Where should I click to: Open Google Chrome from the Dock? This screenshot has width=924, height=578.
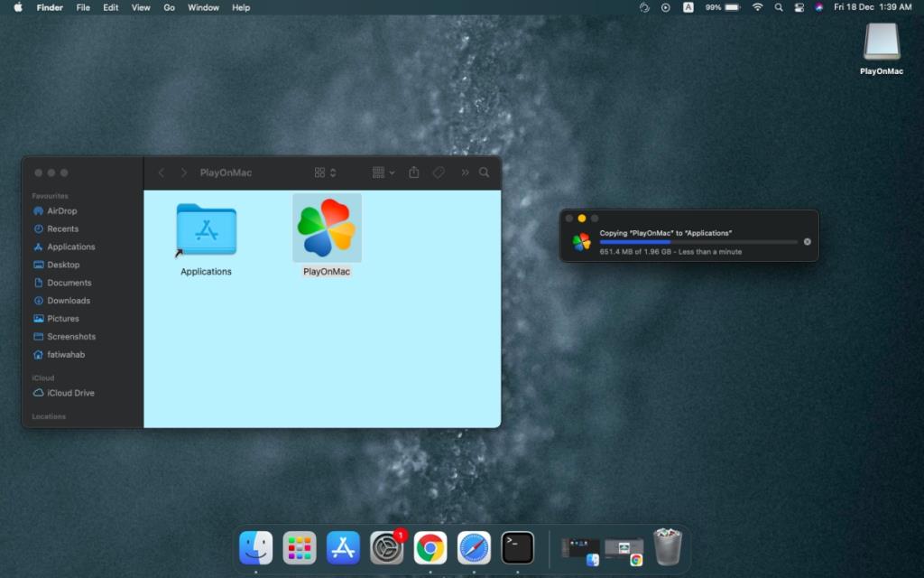(430, 546)
